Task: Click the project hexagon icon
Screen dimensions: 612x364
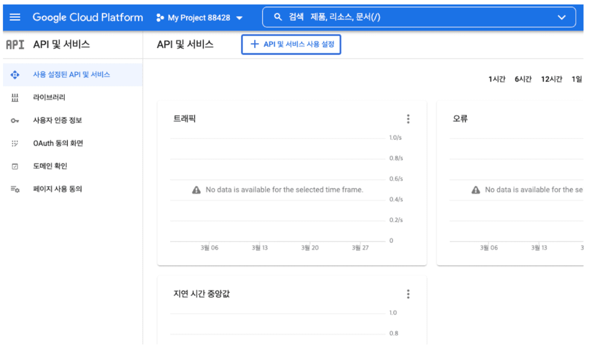Action: click(x=160, y=18)
